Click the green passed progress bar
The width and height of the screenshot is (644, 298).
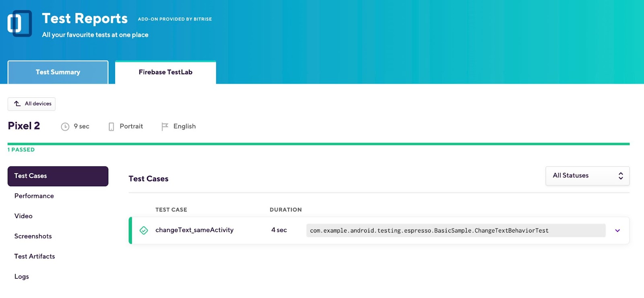click(318, 144)
